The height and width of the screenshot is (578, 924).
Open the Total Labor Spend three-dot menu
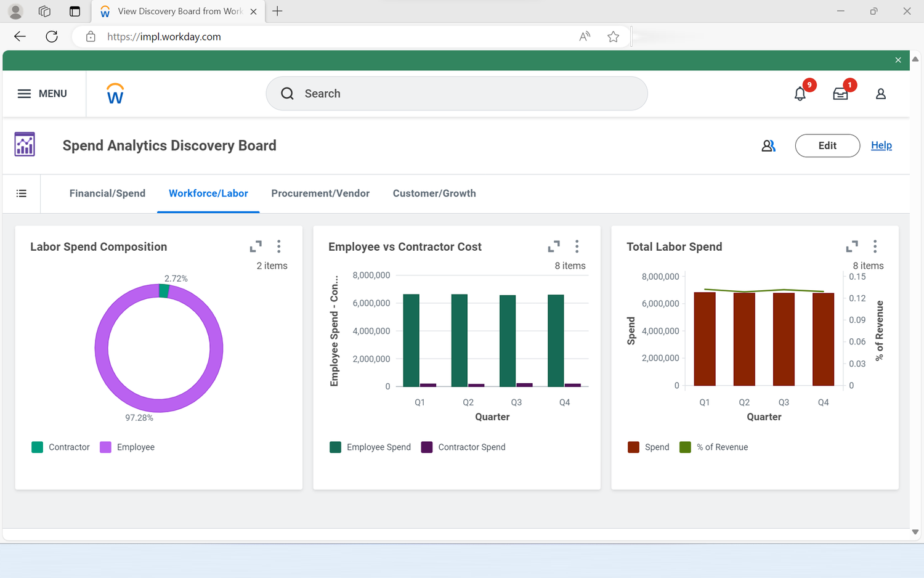(875, 246)
